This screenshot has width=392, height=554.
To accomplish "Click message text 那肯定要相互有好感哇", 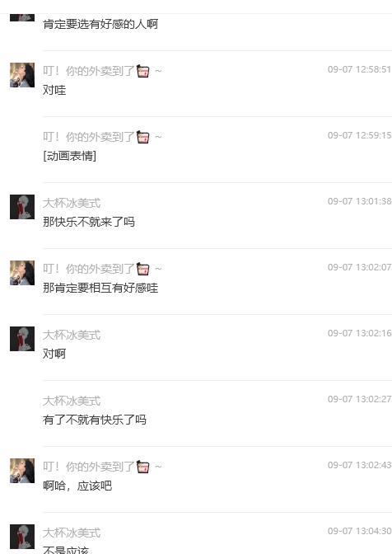I will 100,288.
